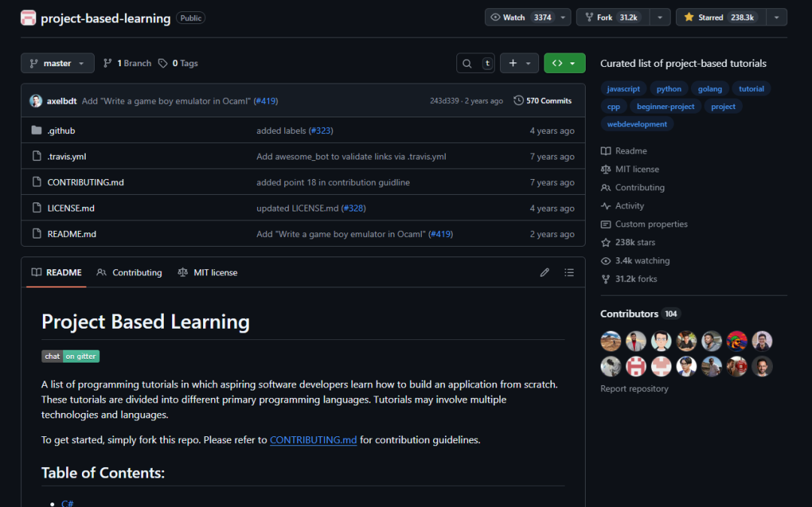Open pull request #419 in commit header
Viewport: 812px width, 507px height.
tap(265, 101)
